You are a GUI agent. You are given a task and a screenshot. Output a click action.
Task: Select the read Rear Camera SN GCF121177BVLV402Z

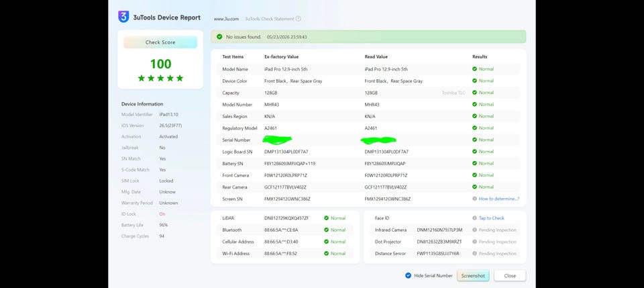(386, 187)
